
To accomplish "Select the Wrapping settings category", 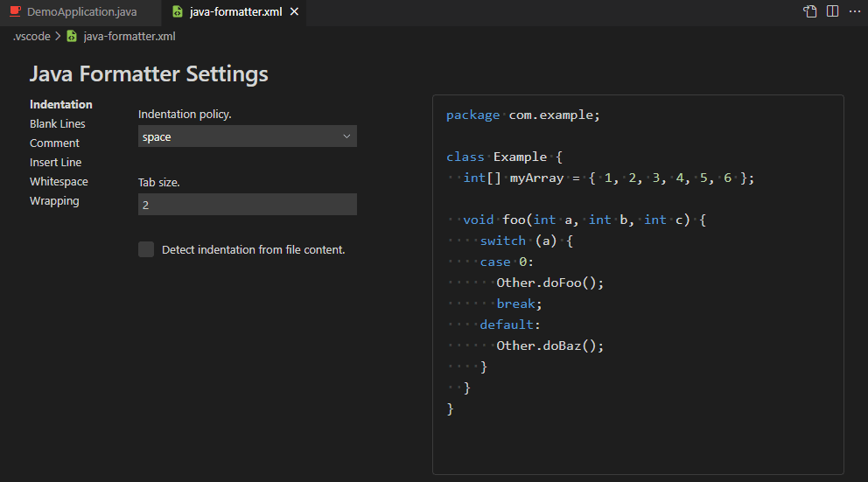I will [x=54, y=201].
